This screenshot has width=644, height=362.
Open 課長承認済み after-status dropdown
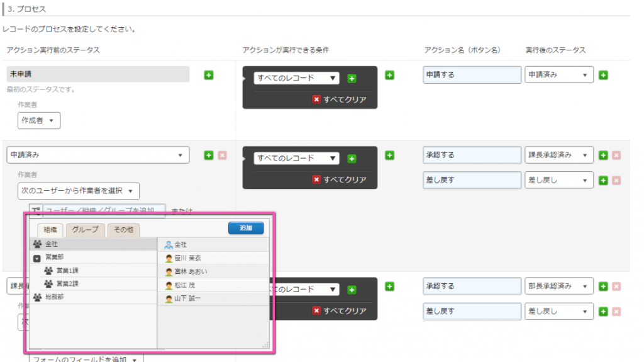(x=559, y=155)
